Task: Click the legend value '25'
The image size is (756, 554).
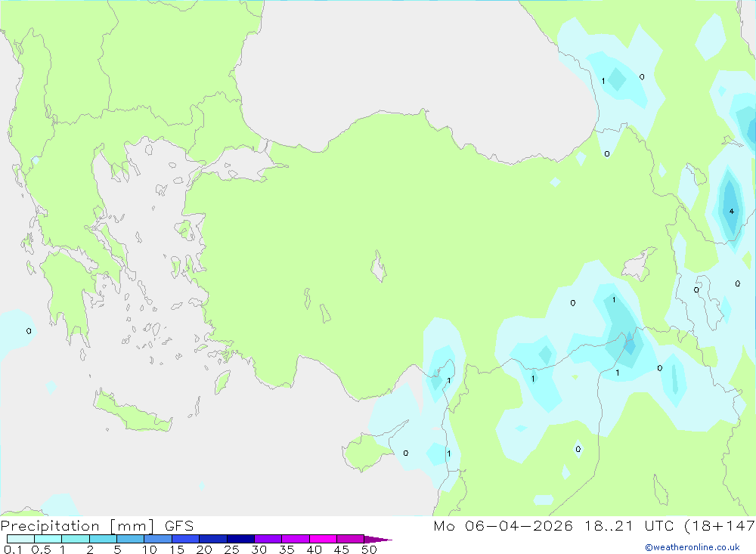Action: [231, 549]
